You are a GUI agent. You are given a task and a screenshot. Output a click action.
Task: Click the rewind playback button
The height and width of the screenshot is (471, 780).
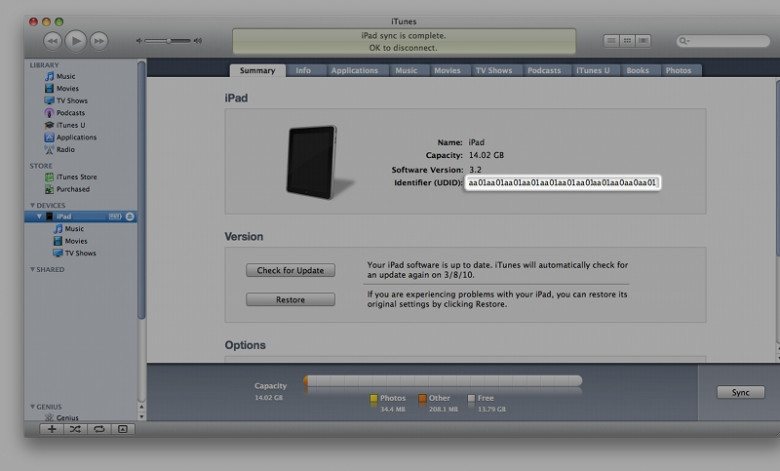click(x=52, y=41)
